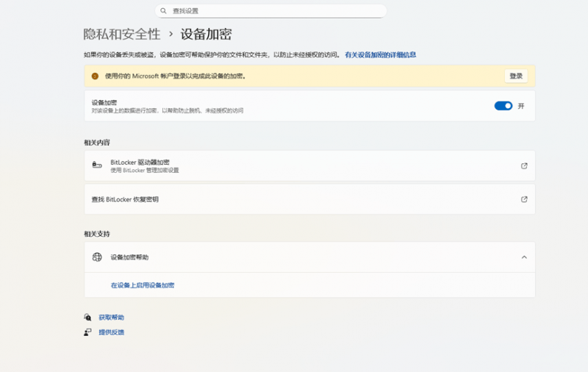This screenshot has width=588, height=372.
Task: Click the warning icon in the yellow banner
Action: 95,76
